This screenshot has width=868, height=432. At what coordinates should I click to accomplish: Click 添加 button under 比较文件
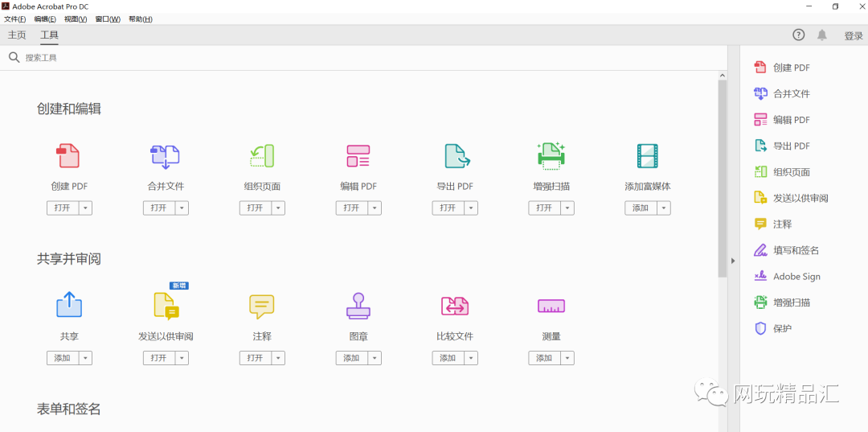(x=448, y=358)
